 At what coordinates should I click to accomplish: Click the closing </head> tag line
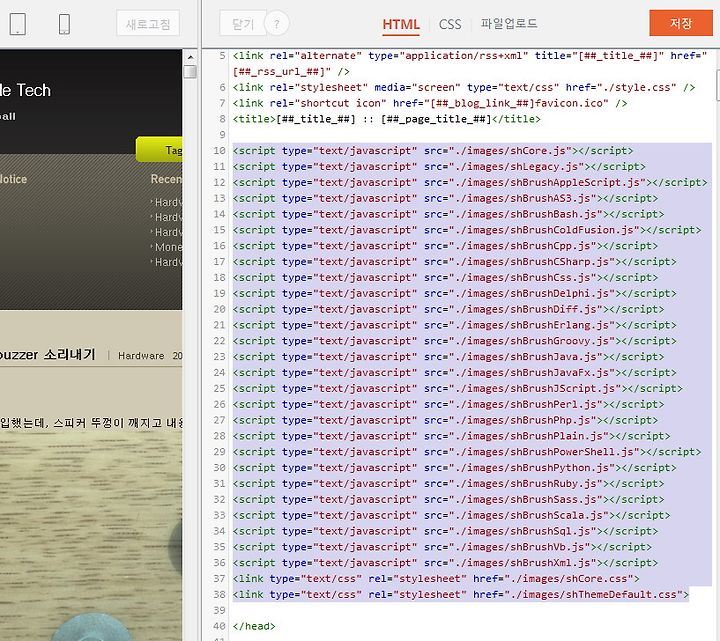pyautogui.click(x=254, y=626)
